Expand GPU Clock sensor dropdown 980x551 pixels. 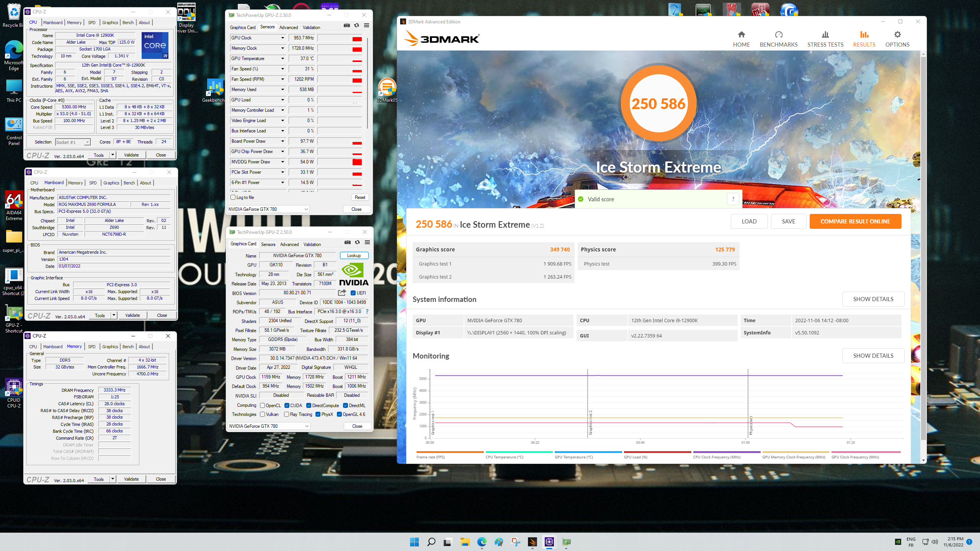click(283, 38)
